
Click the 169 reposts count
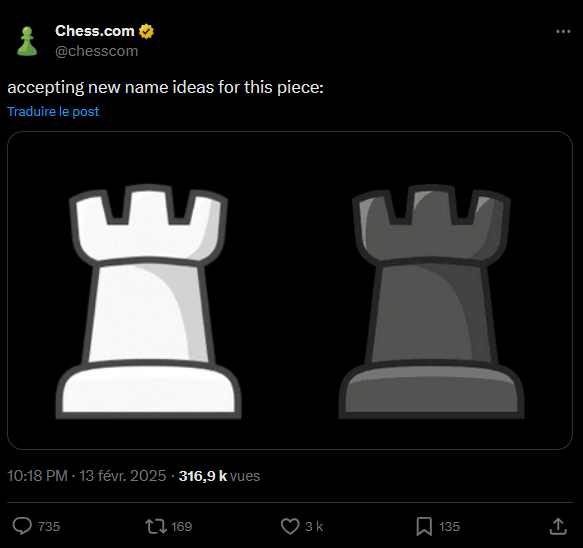tap(181, 526)
